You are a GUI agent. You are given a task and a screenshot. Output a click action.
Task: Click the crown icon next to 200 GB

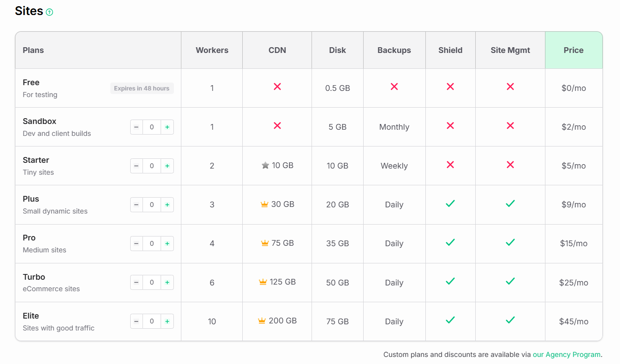click(262, 321)
